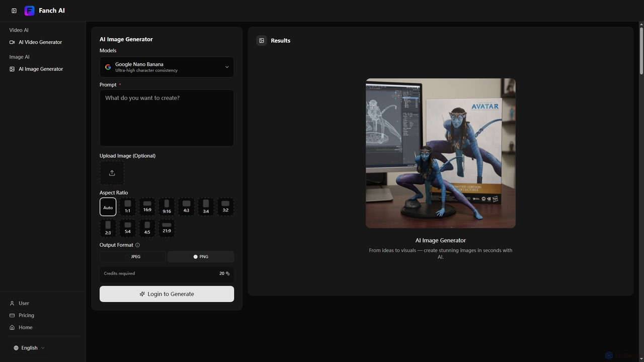Click the Models label
The width and height of the screenshot is (644, 362).
[x=108, y=50]
